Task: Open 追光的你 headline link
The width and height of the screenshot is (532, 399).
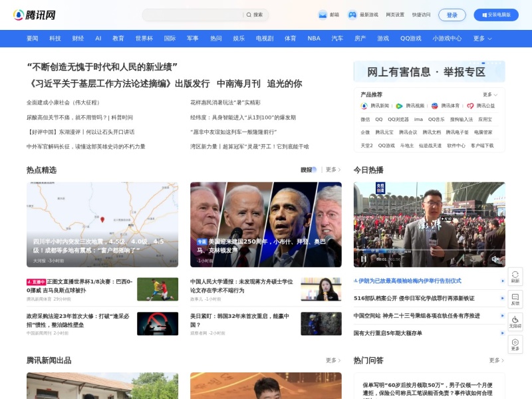Action: point(285,84)
